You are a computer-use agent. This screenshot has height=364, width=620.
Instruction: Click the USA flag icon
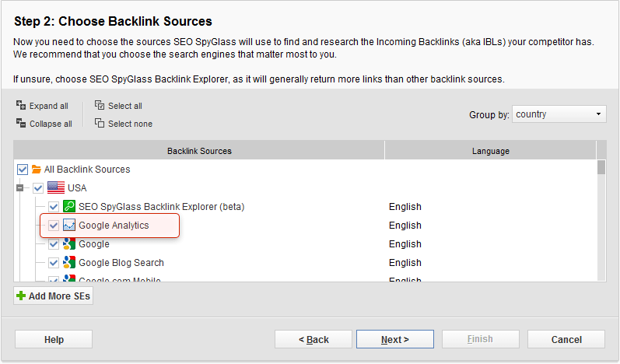point(56,187)
